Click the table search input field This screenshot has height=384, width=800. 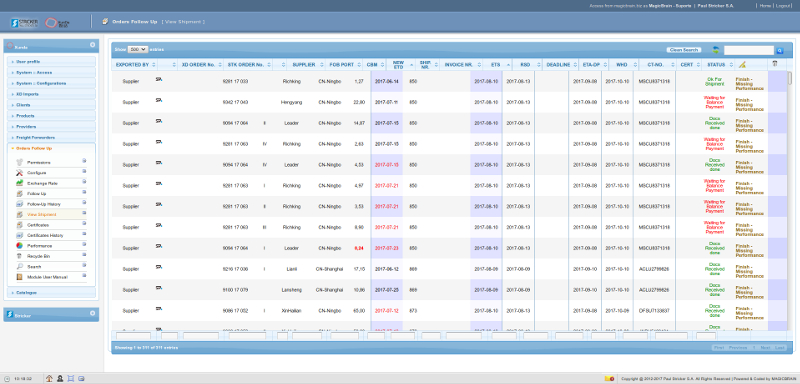[748, 50]
